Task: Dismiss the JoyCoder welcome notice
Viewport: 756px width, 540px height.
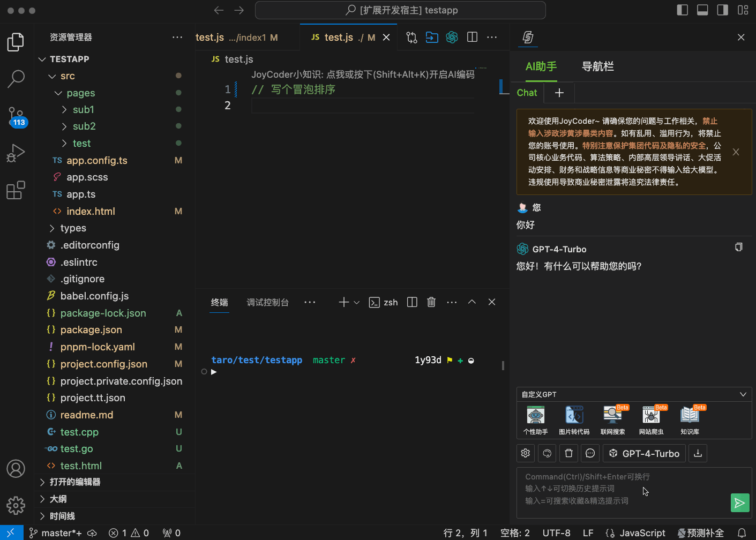Action: (x=736, y=152)
